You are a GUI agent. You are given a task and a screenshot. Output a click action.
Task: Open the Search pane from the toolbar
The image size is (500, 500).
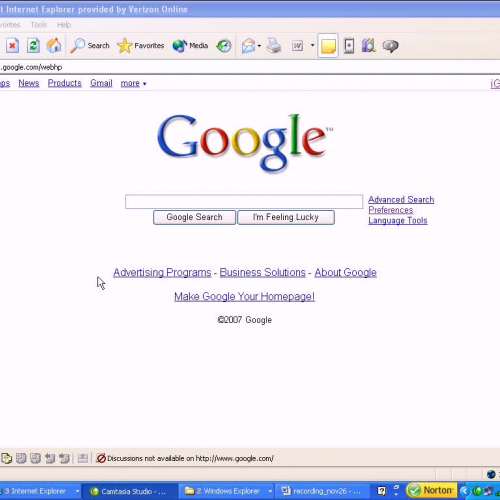(x=90, y=46)
